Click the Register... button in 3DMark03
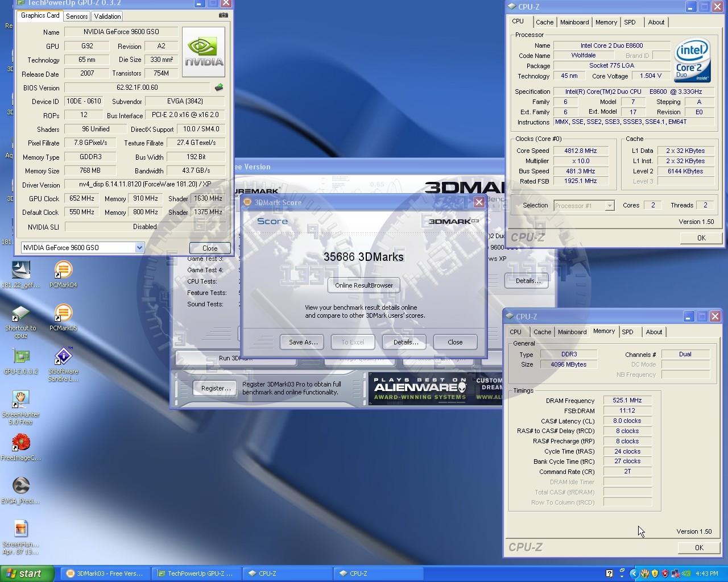The width and height of the screenshot is (728, 582). click(216, 388)
